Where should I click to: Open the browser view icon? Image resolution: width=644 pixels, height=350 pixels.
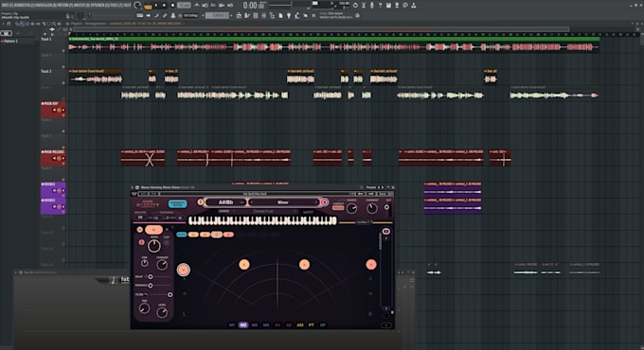click(x=272, y=15)
